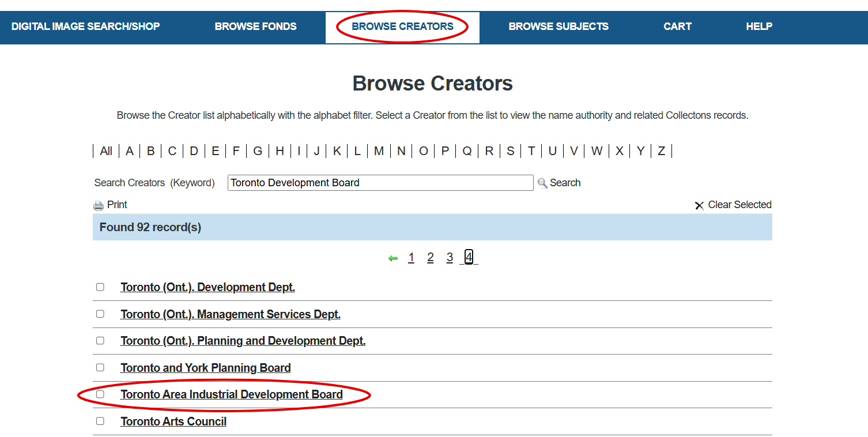
Task: Open Toronto (Ont.). Planning and Development Dept.
Action: [243, 341]
